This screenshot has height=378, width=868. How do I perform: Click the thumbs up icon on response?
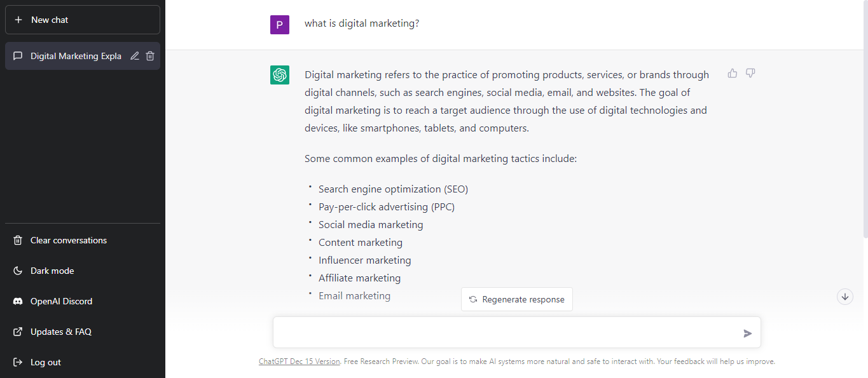coord(733,74)
